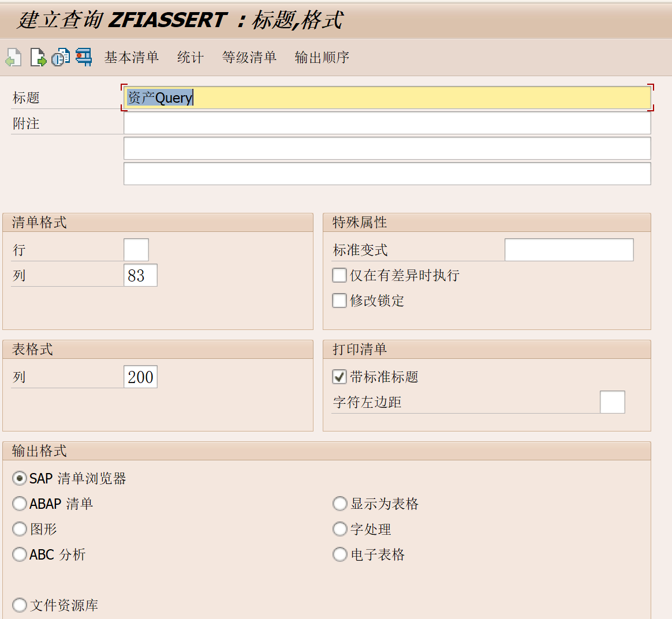672x619 pixels.
Task: Select ABAP 清单 output format
Action: pos(19,504)
